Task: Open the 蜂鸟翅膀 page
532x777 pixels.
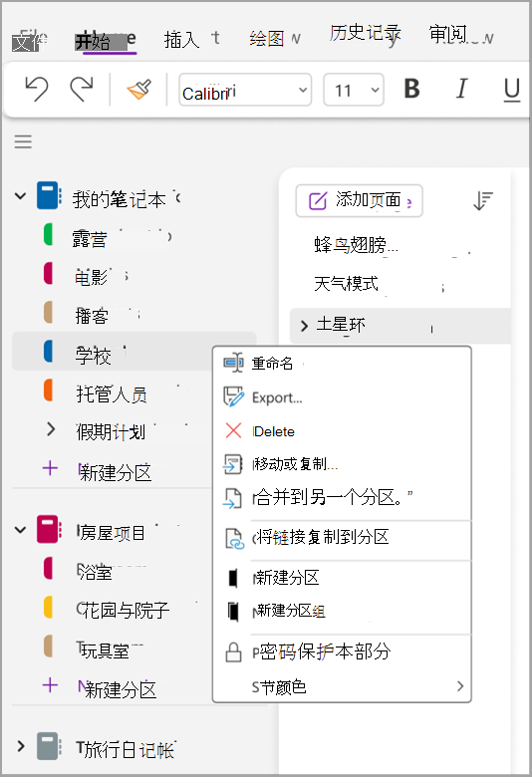Action: click(x=356, y=245)
